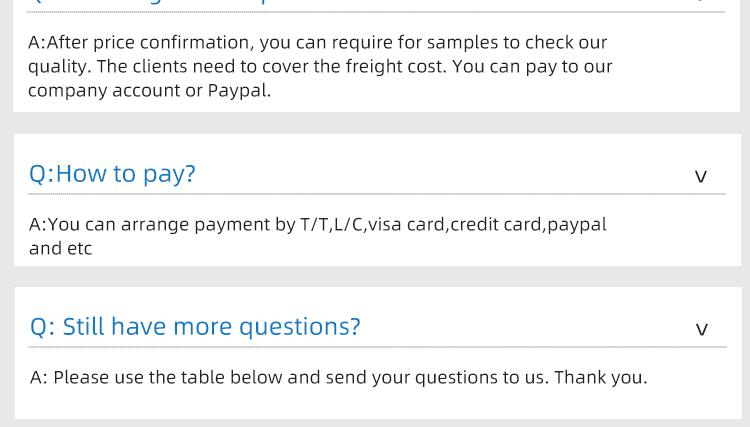Click "credit card" in the payment answer
The image size is (750, 427).
click(495, 224)
